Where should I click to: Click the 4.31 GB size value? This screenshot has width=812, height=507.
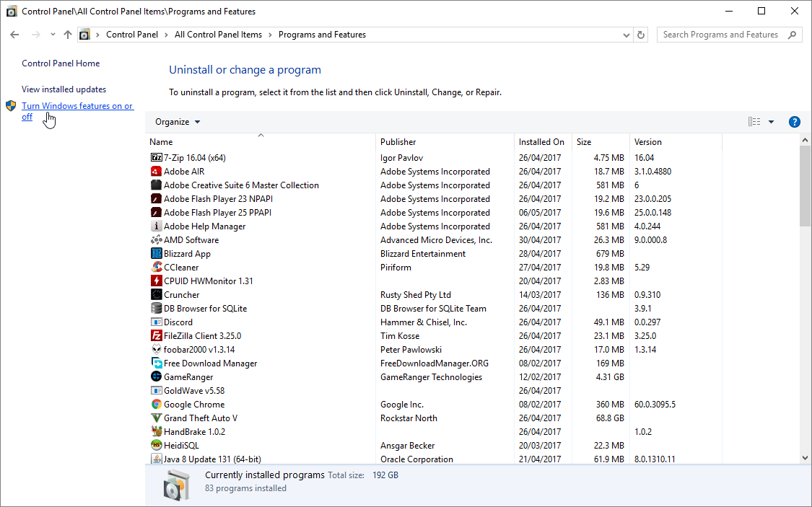(x=609, y=376)
